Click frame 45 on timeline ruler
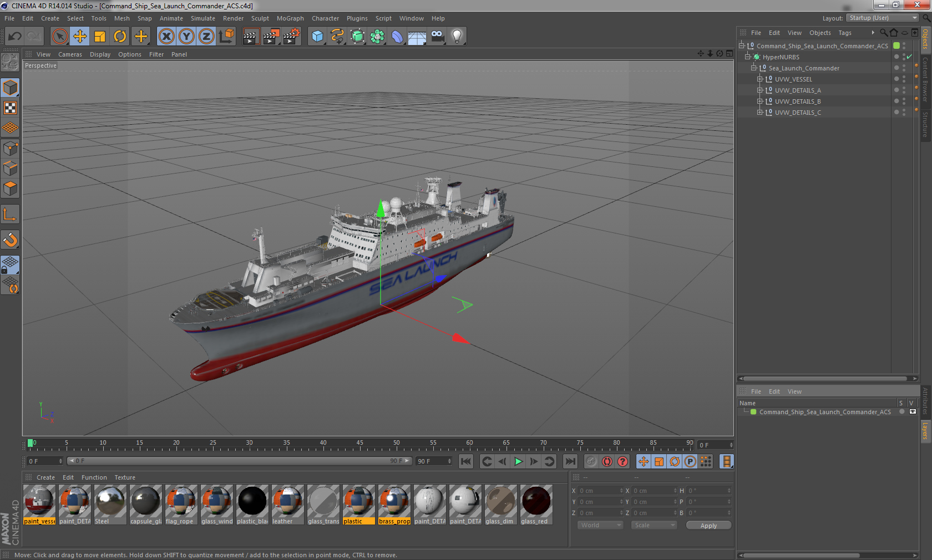932x560 pixels. 360,444
